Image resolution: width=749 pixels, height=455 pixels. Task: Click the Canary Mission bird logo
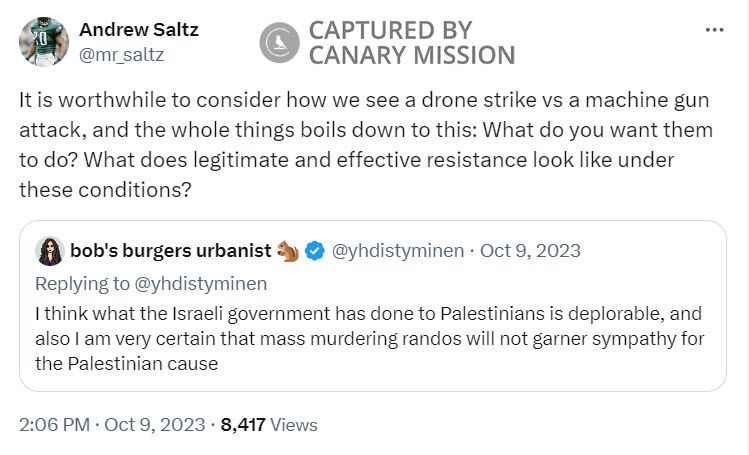click(279, 41)
